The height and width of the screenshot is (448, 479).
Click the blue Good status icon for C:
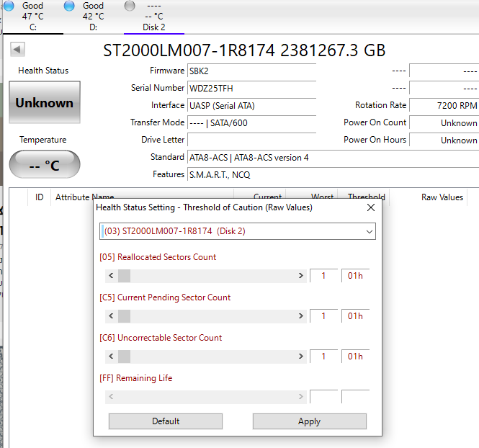(9, 6)
